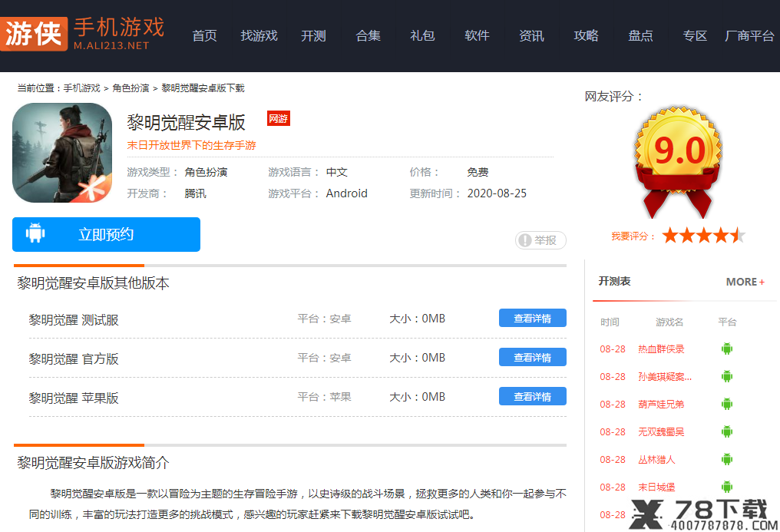Click the Android icon in 孙美琪疑案 row
The width and height of the screenshot is (780, 532).
[727, 376]
